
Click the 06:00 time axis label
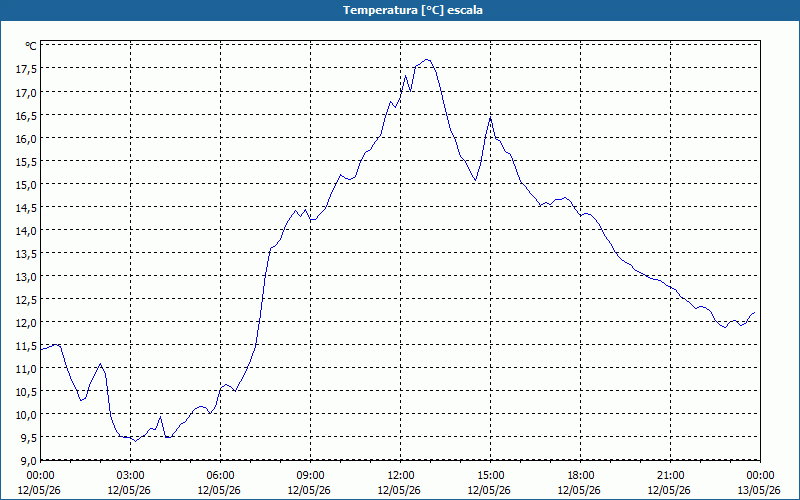pyautogui.click(x=220, y=476)
